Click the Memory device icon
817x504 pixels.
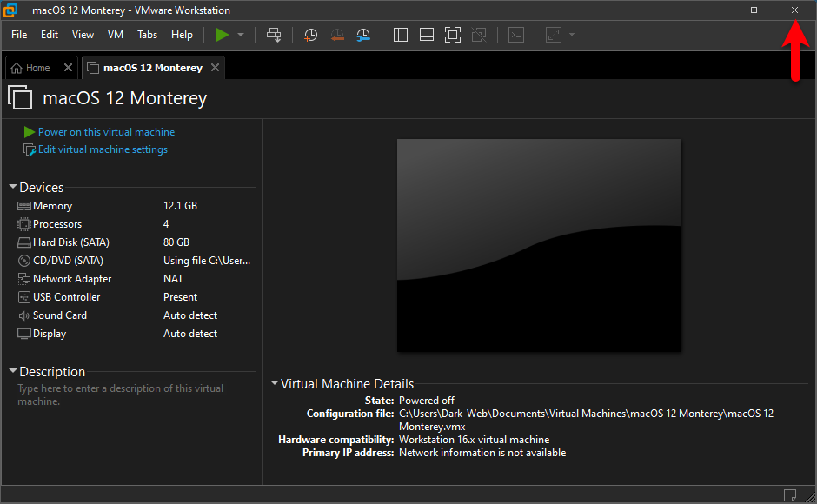point(24,206)
